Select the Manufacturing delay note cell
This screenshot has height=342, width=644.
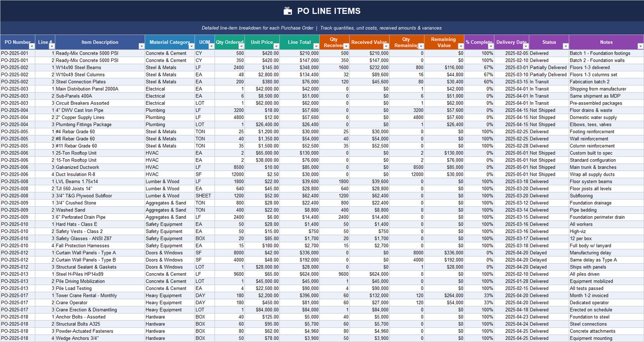(x=606, y=253)
